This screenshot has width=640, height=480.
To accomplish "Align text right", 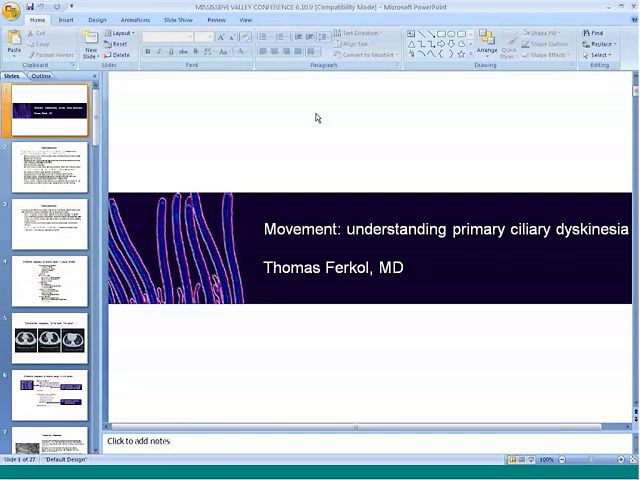I will (287, 51).
